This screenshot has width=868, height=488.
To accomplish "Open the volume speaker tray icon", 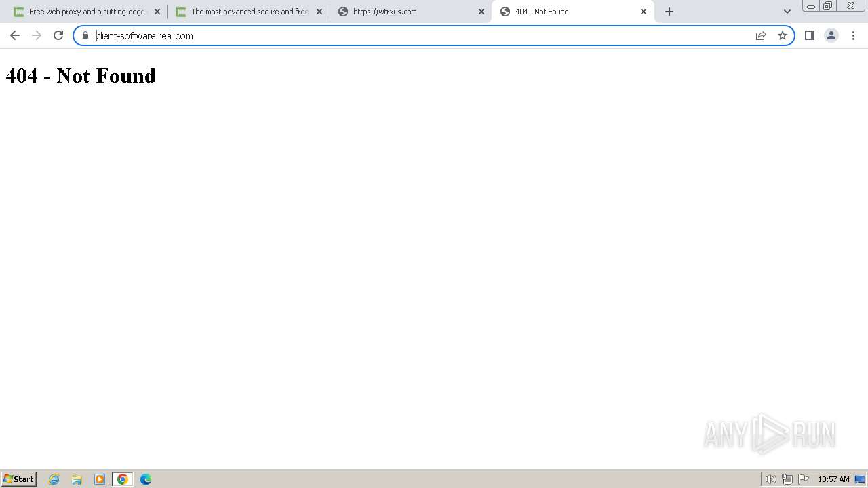I will [771, 479].
